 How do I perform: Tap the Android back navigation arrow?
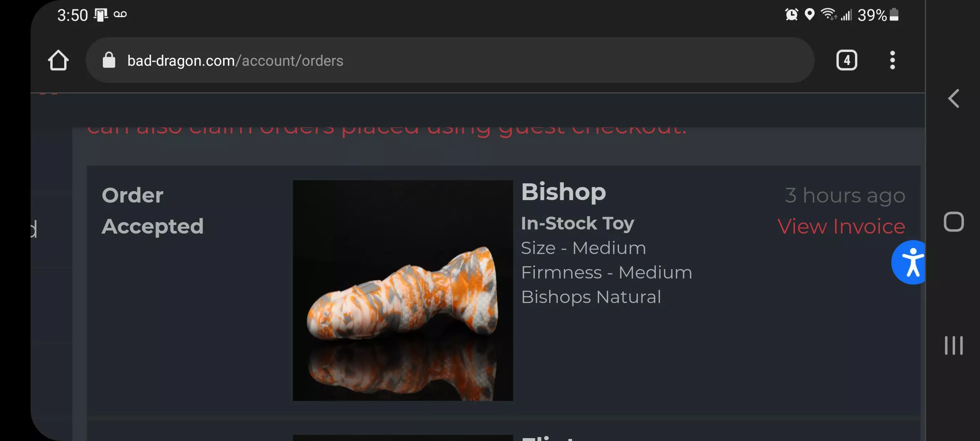tap(953, 98)
